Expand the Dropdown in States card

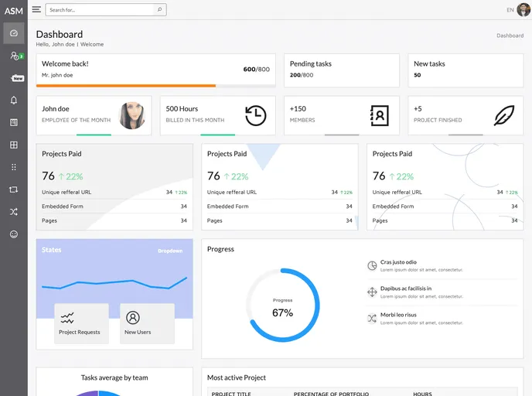(x=170, y=251)
